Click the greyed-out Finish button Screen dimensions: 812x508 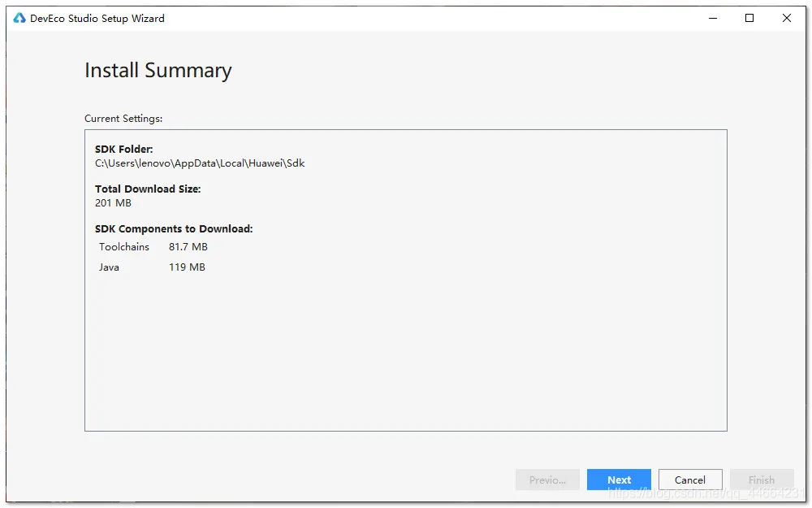(x=762, y=480)
